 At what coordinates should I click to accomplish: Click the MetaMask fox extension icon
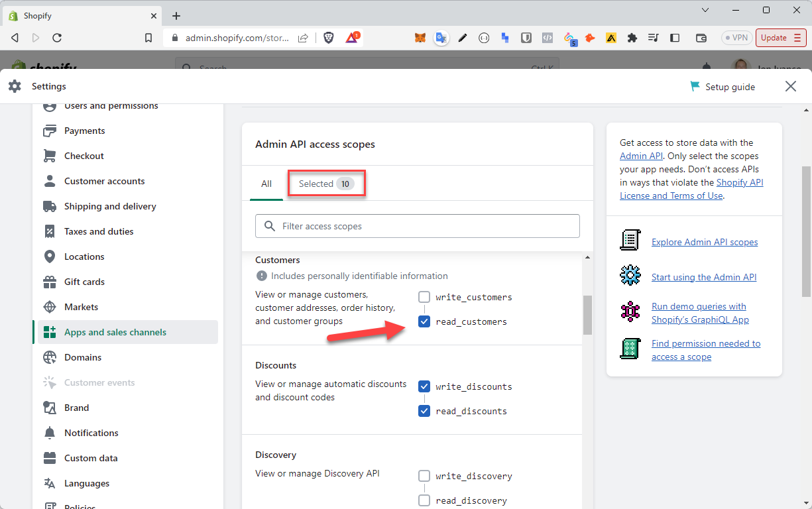coord(420,38)
